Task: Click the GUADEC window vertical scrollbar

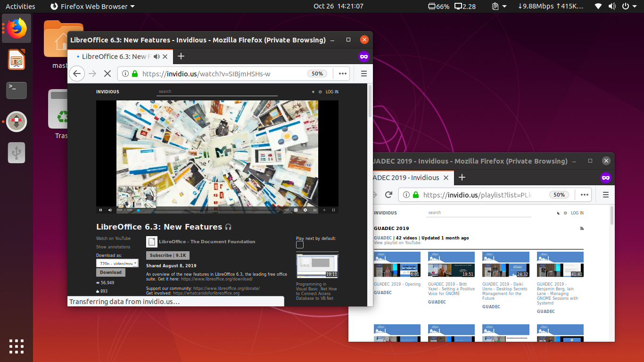Action: pyautogui.click(x=612, y=215)
